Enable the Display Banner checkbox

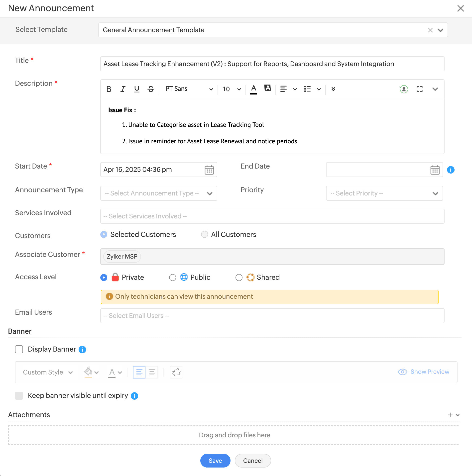tap(19, 349)
